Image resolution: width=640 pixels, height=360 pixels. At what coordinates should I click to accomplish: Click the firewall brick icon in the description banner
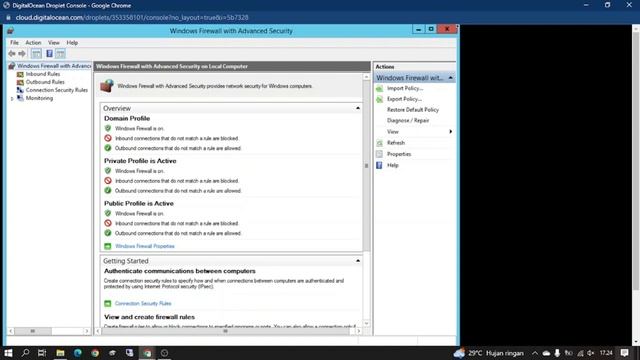(107, 86)
